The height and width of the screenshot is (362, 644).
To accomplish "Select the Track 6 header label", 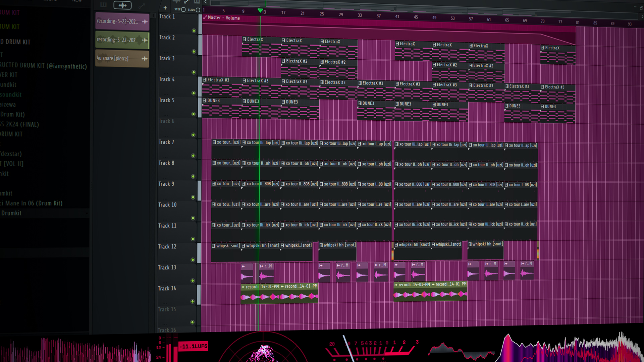I will point(166,121).
